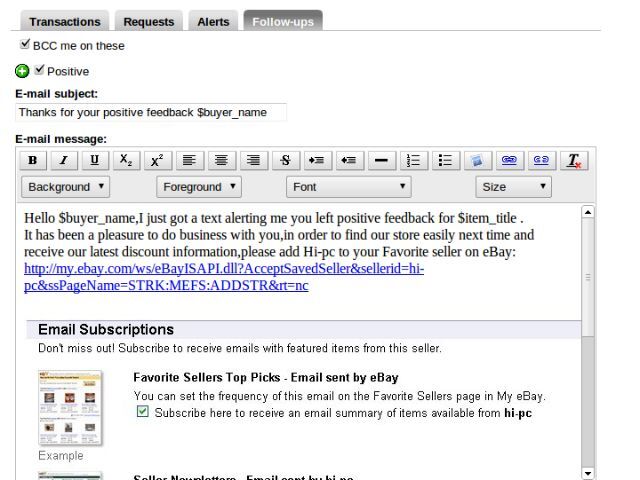Image resolution: width=640 pixels, height=480 pixels.
Task: Select the Follow-ups tab
Action: pyautogui.click(x=283, y=21)
